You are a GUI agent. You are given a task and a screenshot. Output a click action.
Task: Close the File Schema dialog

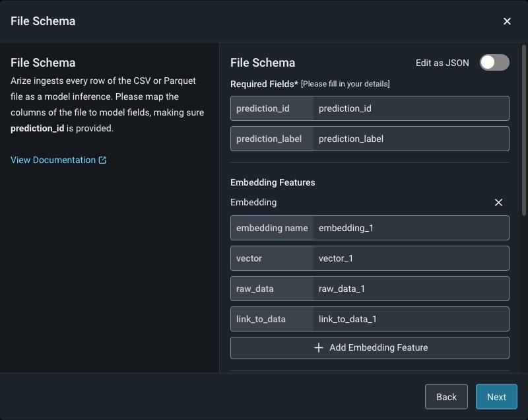[507, 21]
